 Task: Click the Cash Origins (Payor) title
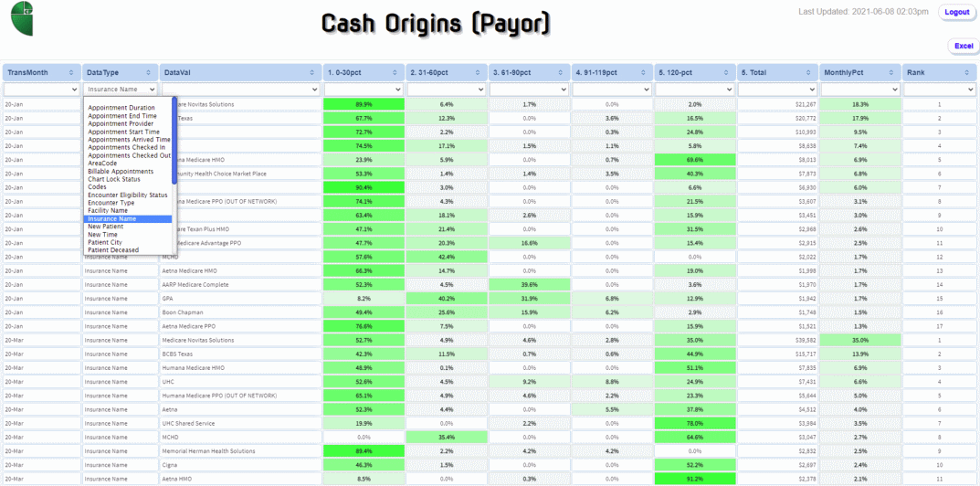point(437,24)
